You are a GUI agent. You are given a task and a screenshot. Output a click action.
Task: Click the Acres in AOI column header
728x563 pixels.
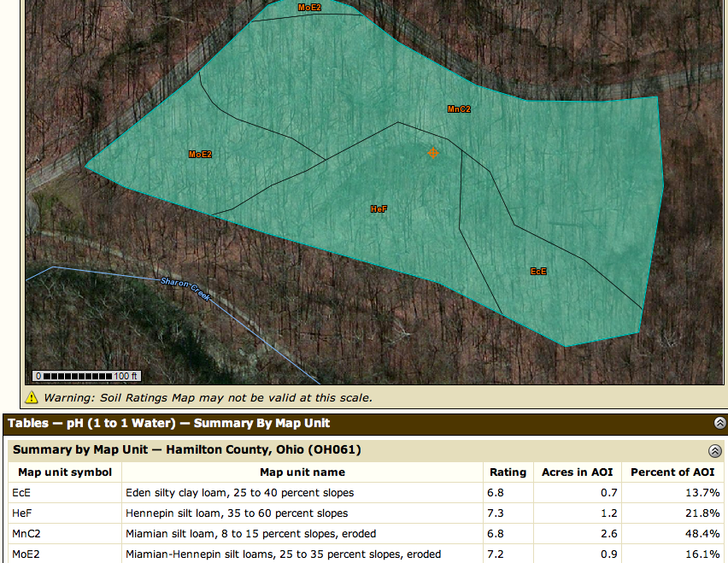(577, 472)
